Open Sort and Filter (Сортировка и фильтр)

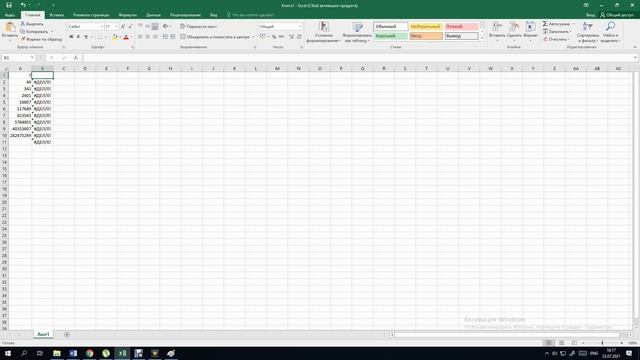[588, 32]
